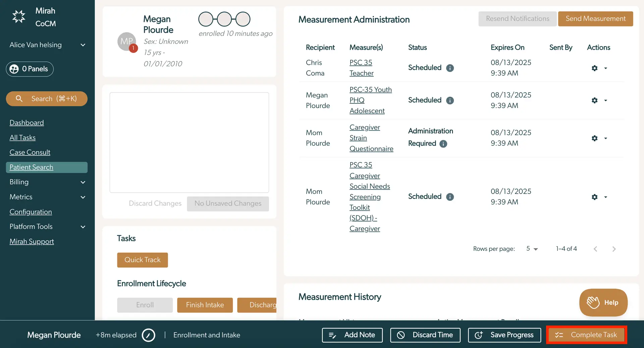
Task: Select Case Consult in the sidebar
Action: click(30, 152)
